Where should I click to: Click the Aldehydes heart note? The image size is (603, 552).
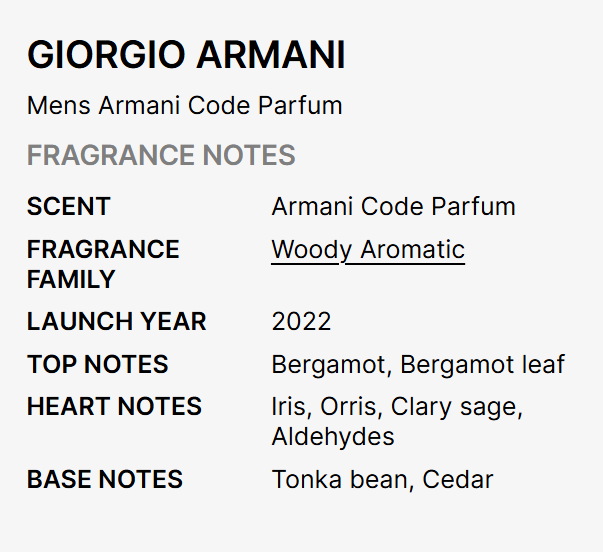click(333, 437)
